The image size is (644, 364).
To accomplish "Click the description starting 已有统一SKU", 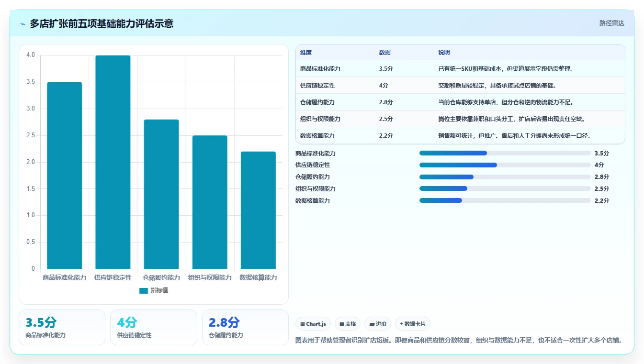I will (x=506, y=69).
